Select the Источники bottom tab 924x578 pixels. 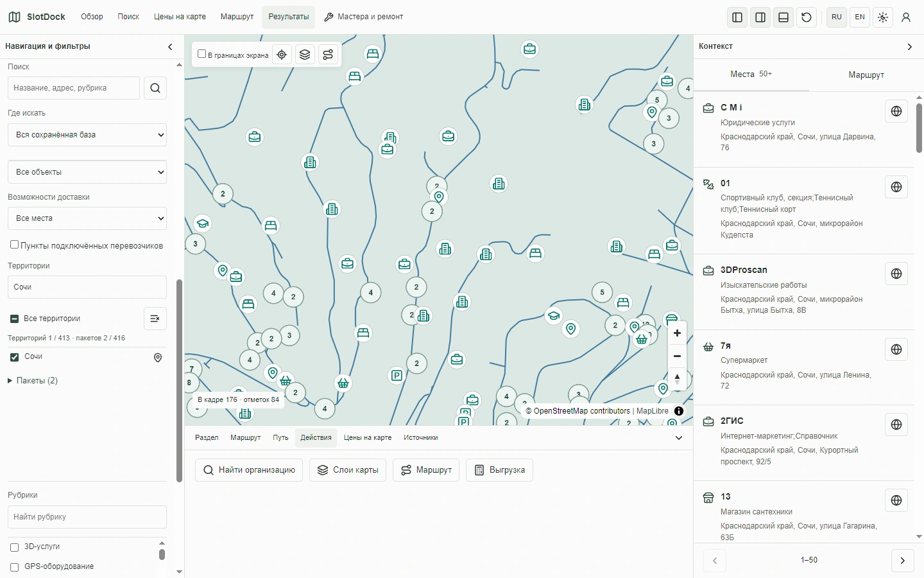tap(421, 437)
